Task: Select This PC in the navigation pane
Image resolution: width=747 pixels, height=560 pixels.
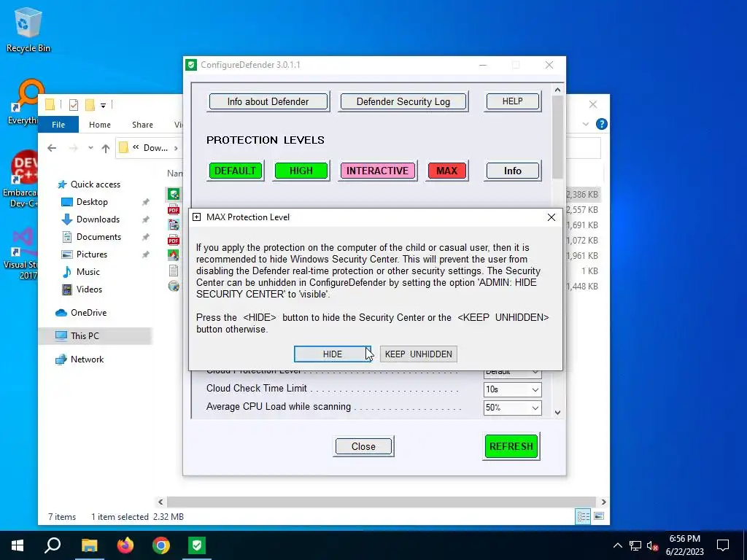Action: (85, 335)
